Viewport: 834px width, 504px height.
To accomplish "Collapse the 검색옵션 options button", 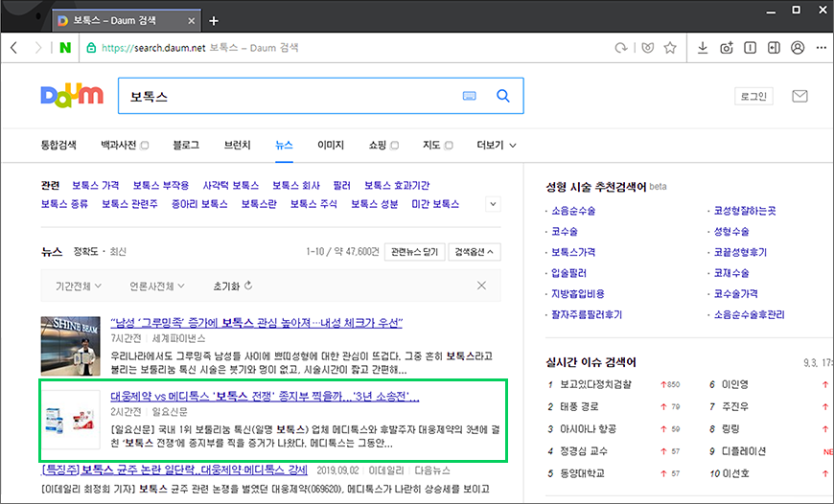I will (x=474, y=251).
